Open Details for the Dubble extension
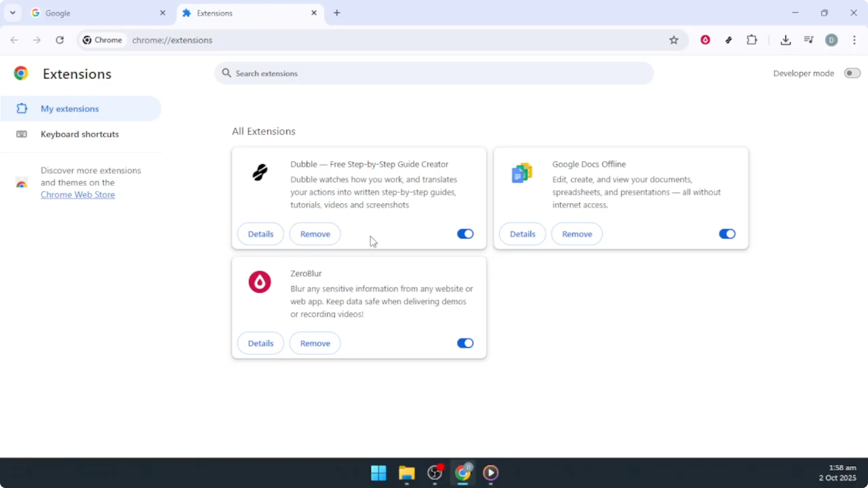 (260, 234)
